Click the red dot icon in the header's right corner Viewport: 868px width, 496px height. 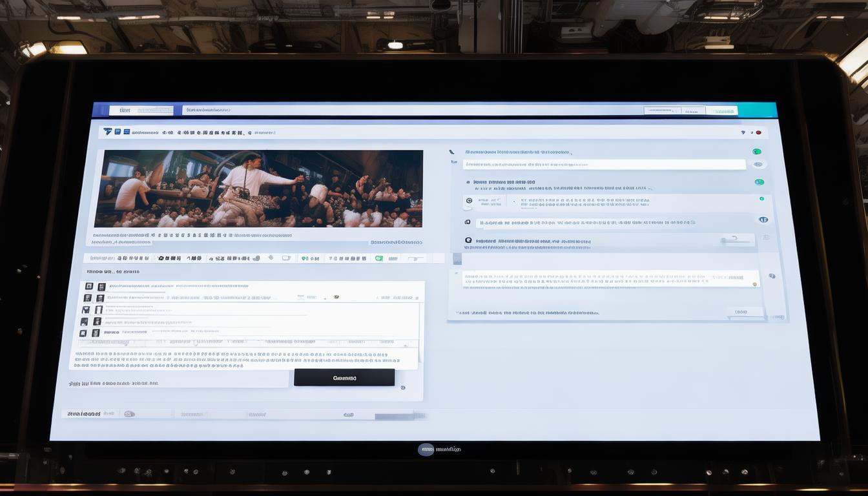[x=758, y=133]
